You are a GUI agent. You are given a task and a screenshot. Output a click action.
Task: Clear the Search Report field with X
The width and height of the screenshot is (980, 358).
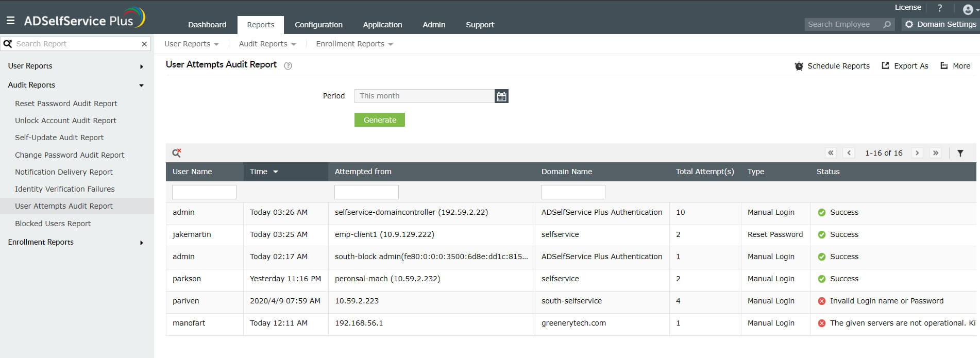(144, 44)
